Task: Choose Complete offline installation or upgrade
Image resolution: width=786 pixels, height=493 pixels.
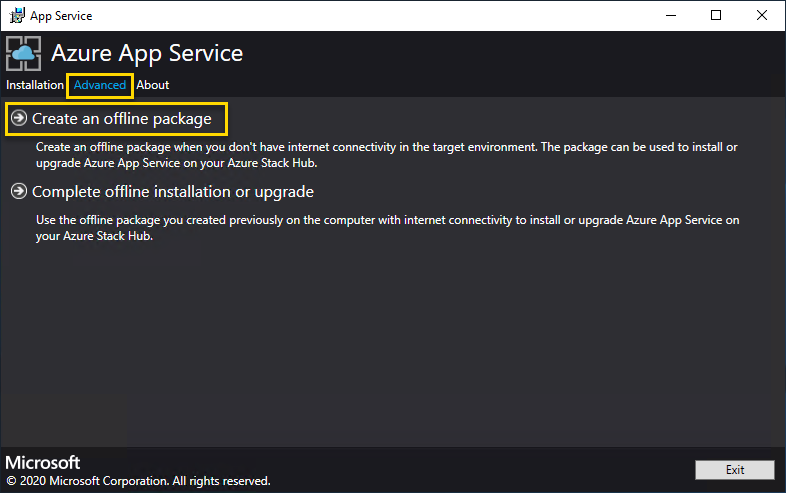Action: click(x=173, y=191)
